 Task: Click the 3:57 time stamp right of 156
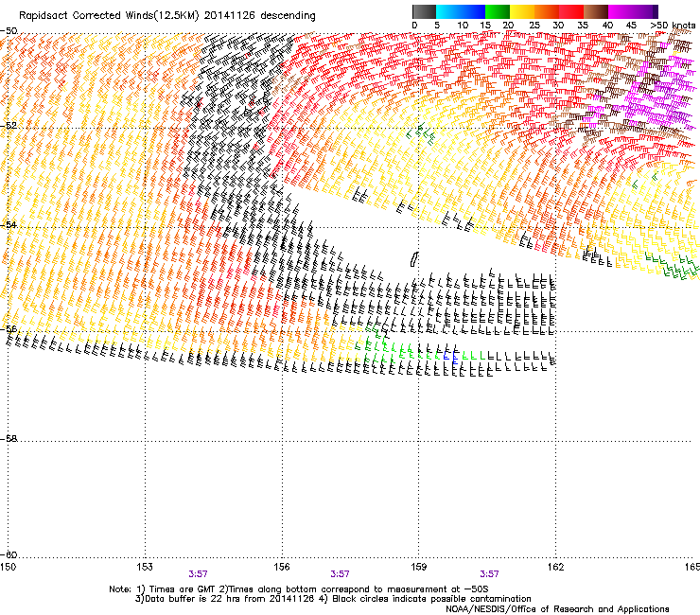340,574
